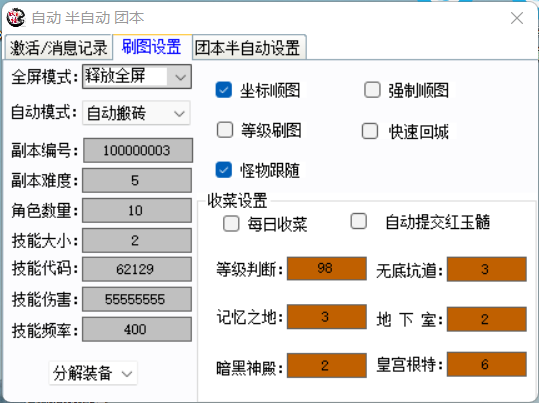Click the app logo icon in title bar
Viewport: 539px width, 403px height.
[x=16, y=18]
